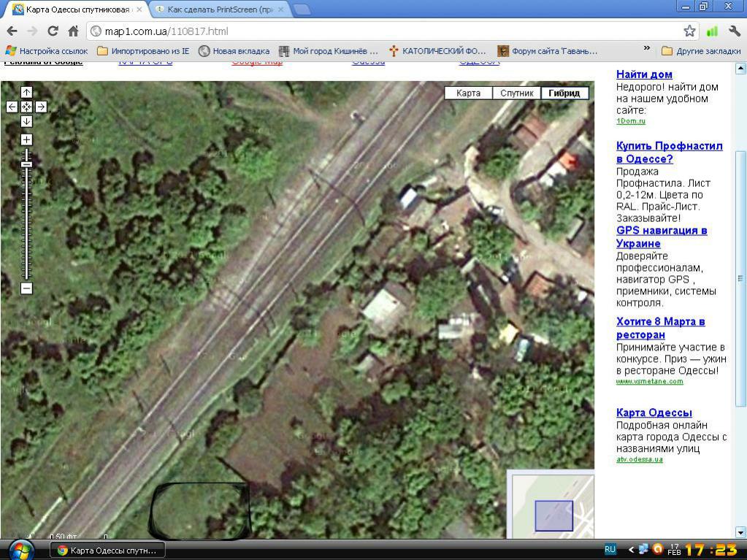This screenshot has width=747, height=560.
Task: Go back with the browser back arrow
Action: (12, 31)
